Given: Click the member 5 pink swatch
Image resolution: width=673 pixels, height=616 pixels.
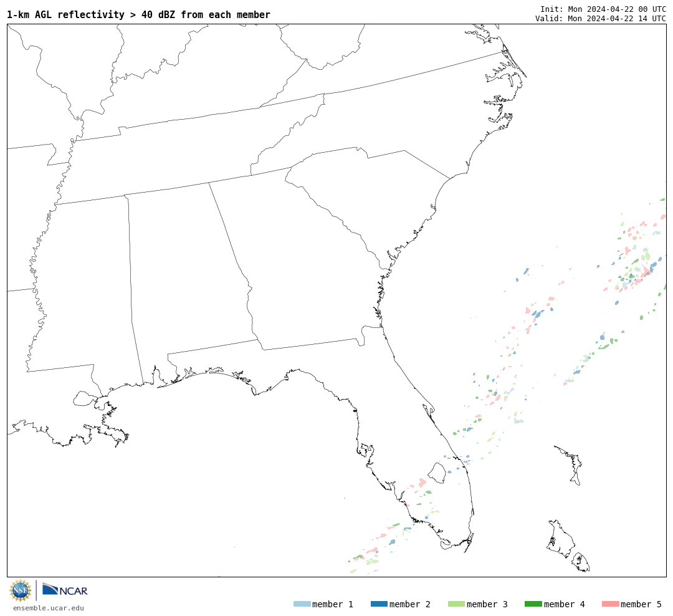Looking at the screenshot, I should (x=610, y=604).
